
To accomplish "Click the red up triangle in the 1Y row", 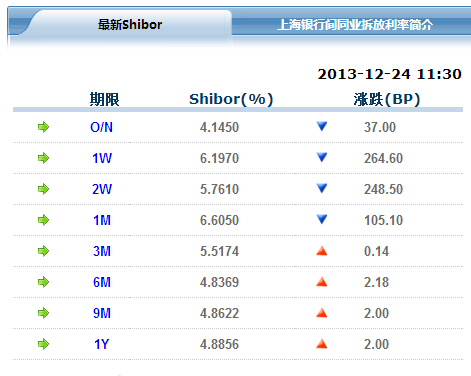I will (x=322, y=344).
